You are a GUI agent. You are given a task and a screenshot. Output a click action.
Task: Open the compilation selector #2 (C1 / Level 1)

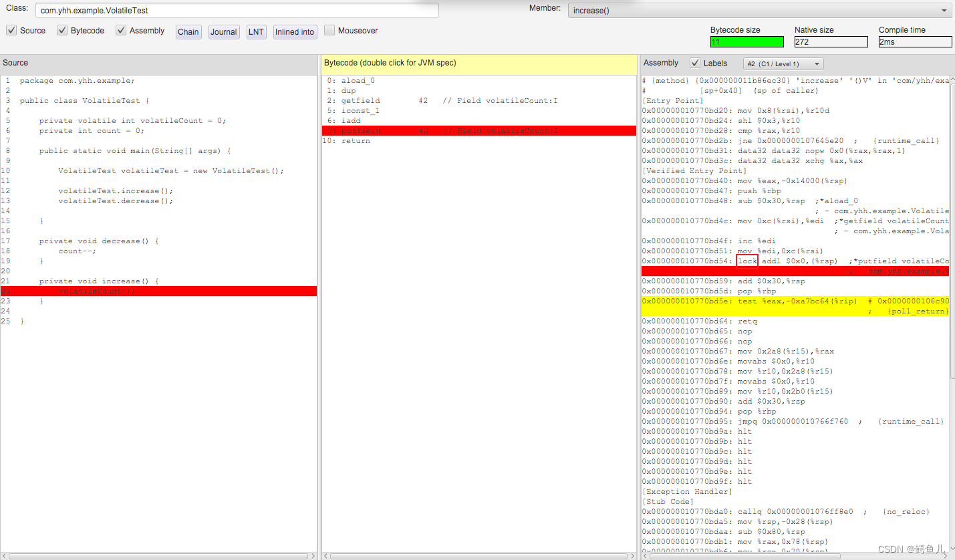pyautogui.click(x=783, y=63)
